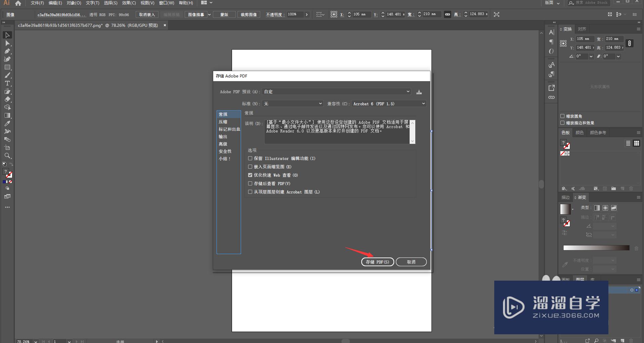Select the Type tool
644x343 pixels.
click(7, 83)
